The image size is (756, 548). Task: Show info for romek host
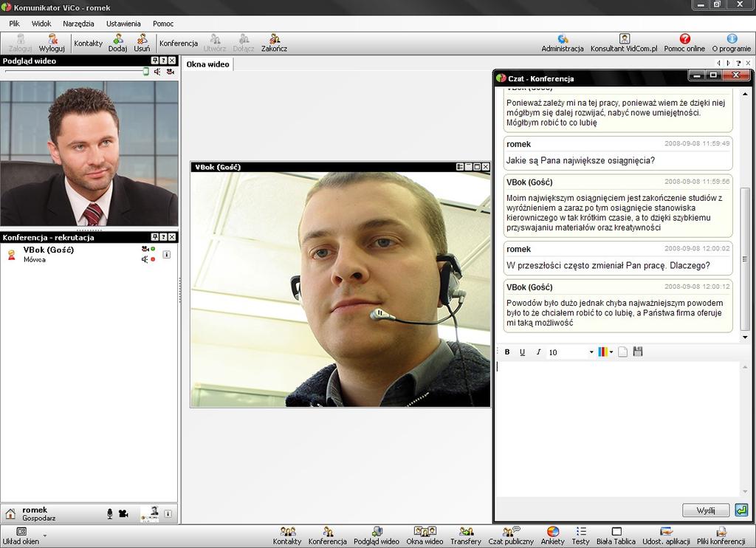pos(168,514)
